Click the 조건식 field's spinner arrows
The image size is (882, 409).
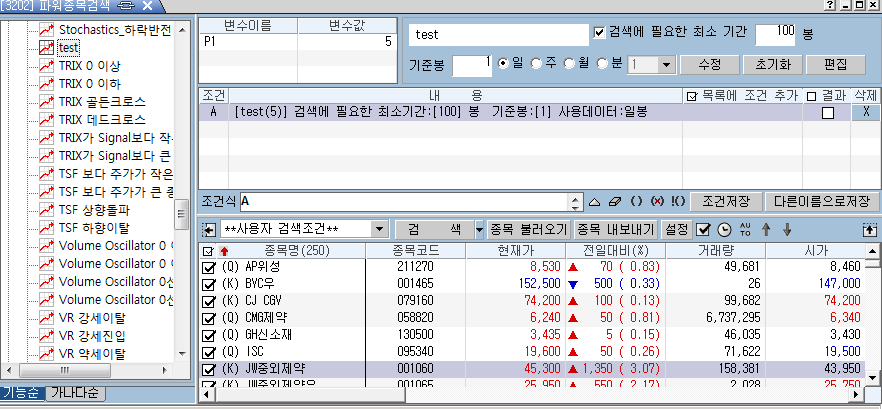575,201
